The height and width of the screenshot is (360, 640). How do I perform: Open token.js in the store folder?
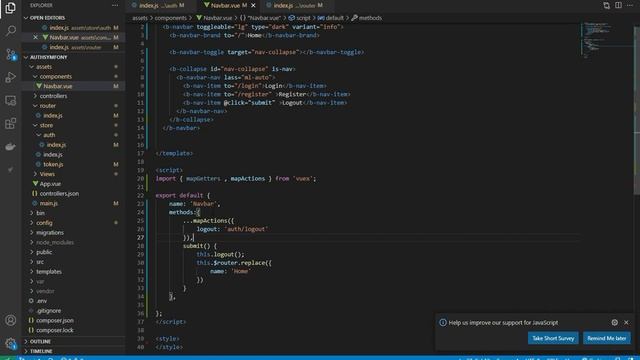73,164
